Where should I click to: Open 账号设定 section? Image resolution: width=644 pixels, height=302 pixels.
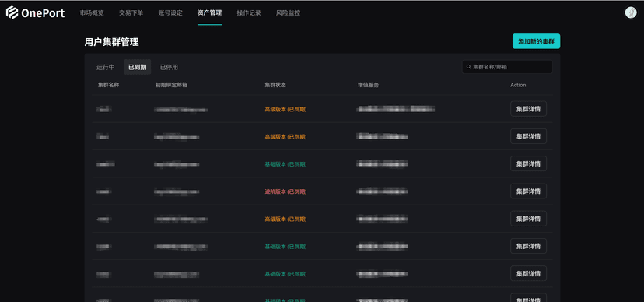(x=170, y=12)
